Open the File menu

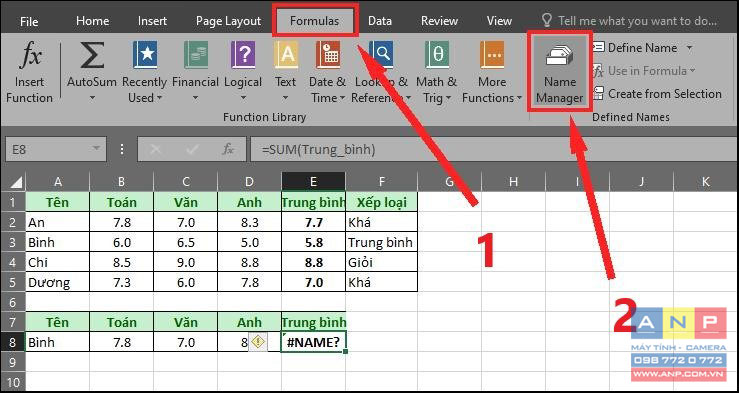click(x=29, y=22)
